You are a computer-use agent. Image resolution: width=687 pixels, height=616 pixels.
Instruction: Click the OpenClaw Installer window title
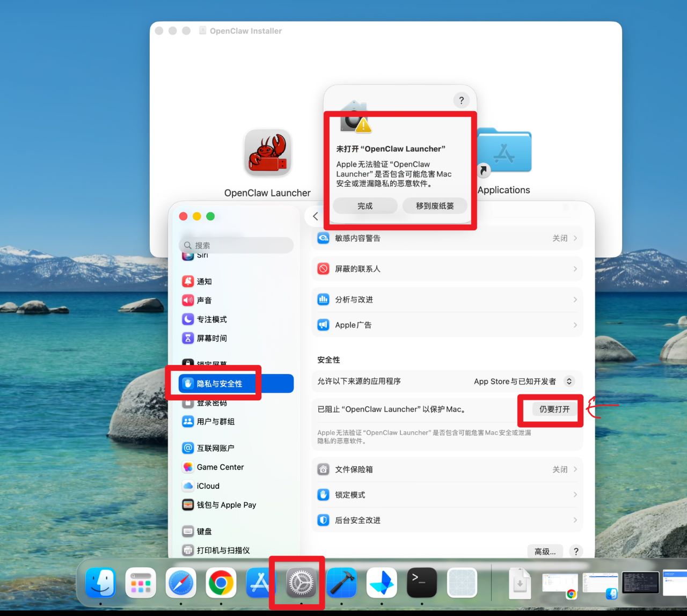click(246, 31)
